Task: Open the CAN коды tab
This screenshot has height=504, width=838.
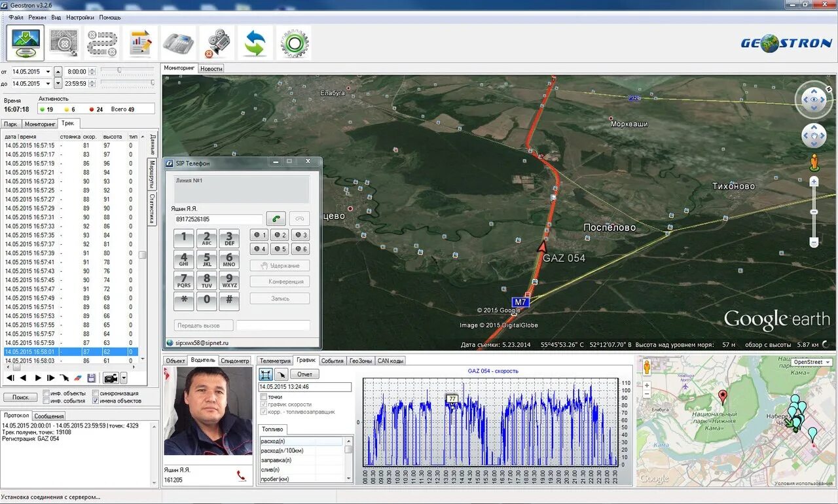Action: pos(391,361)
